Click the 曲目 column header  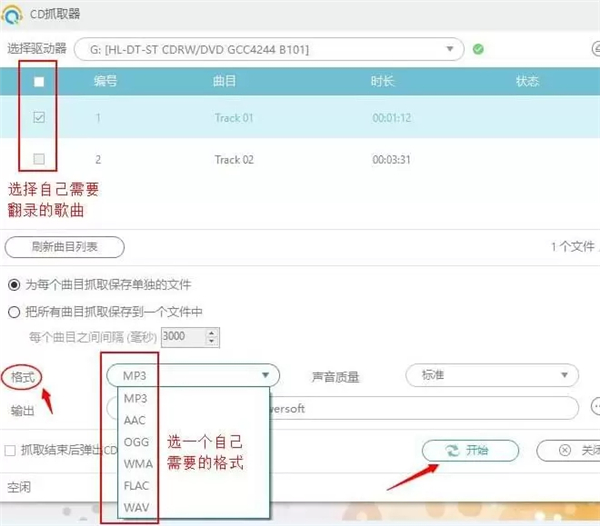click(x=224, y=81)
